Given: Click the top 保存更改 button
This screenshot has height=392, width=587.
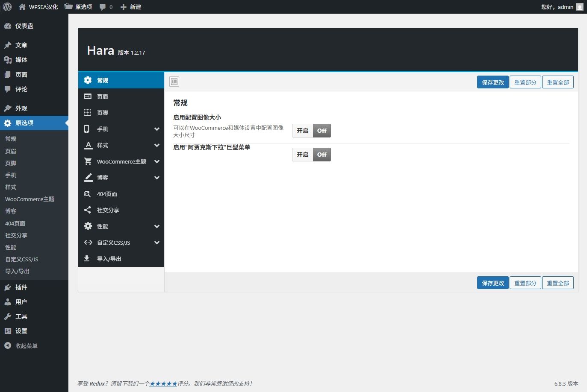Looking at the screenshot, I should pyautogui.click(x=493, y=82).
